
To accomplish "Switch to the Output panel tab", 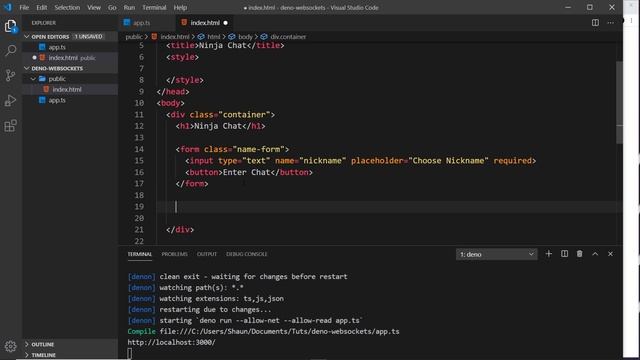I will pyautogui.click(x=207, y=254).
